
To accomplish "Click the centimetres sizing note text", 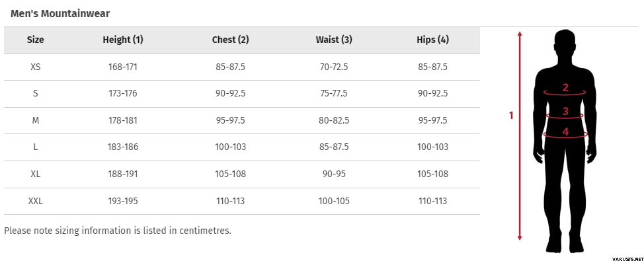I will (x=118, y=230).
